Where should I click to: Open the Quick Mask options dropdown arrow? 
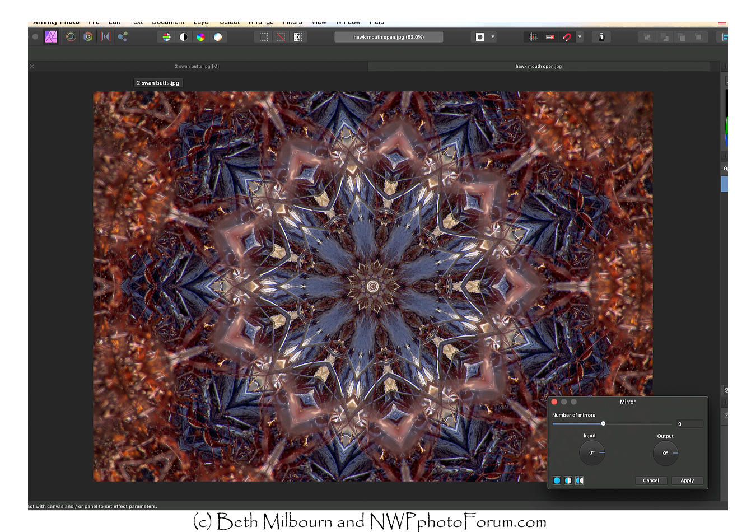coord(493,37)
